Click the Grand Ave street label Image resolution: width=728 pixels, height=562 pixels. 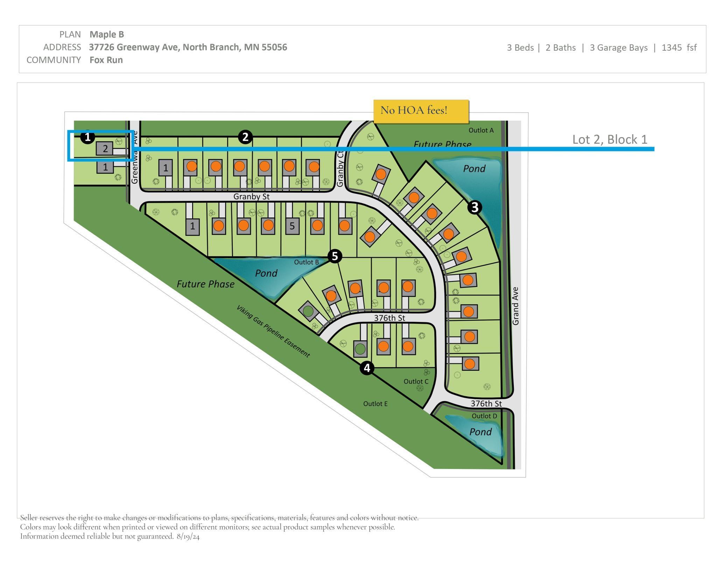pyautogui.click(x=516, y=306)
